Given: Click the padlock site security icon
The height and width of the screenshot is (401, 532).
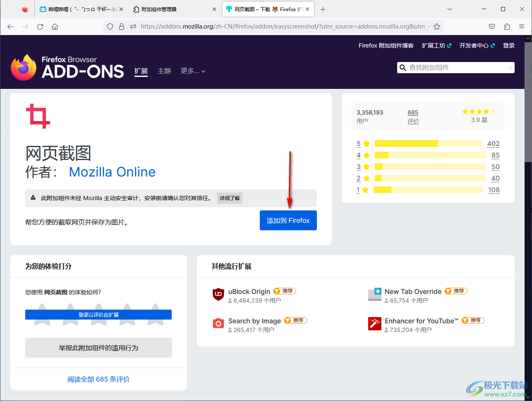Looking at the screenshot, I should pos(122,26).
